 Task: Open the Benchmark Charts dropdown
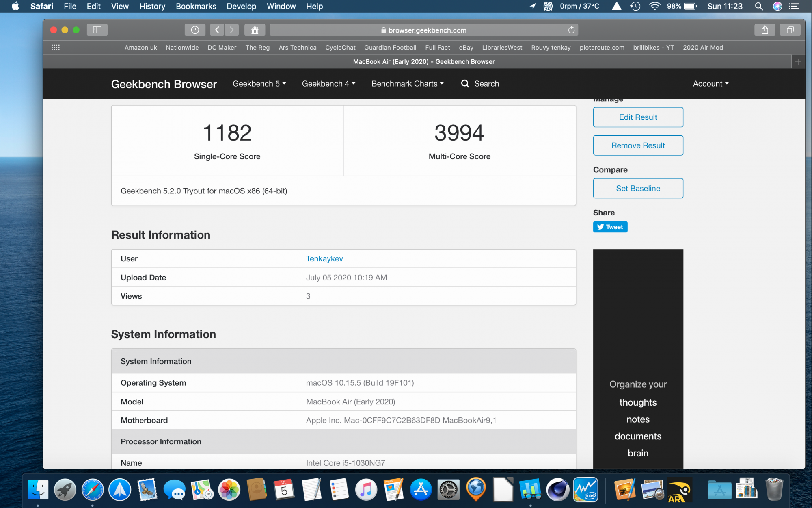click(x=408, y=84)
